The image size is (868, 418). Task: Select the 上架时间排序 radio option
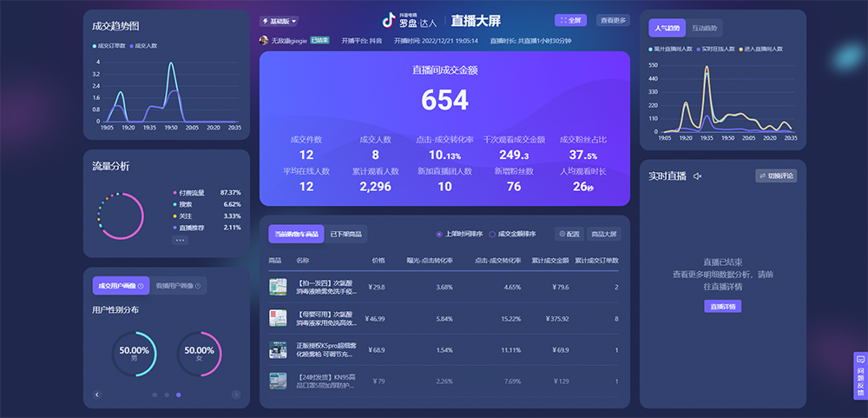[438, 234]
